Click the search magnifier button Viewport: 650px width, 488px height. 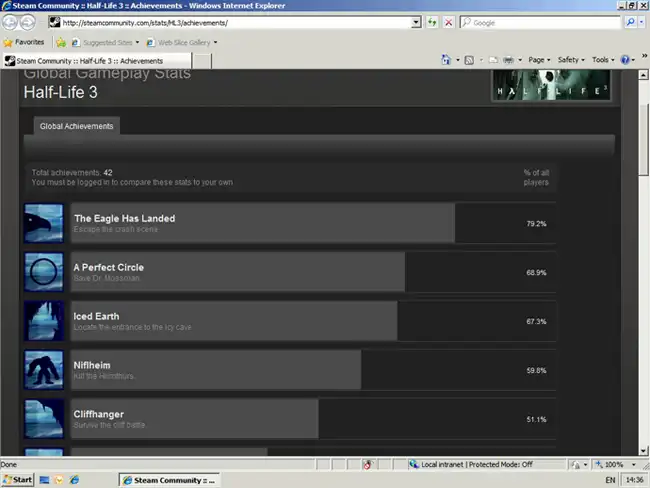coord(631,22)
